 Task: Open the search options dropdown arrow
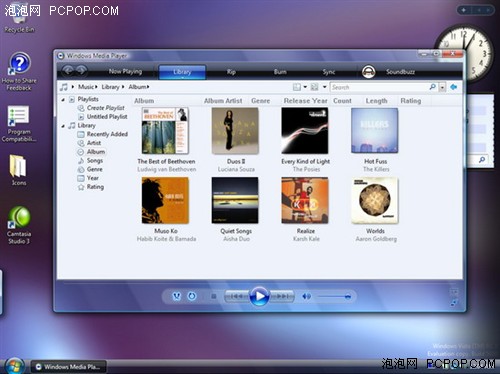[x=442, y=88]
